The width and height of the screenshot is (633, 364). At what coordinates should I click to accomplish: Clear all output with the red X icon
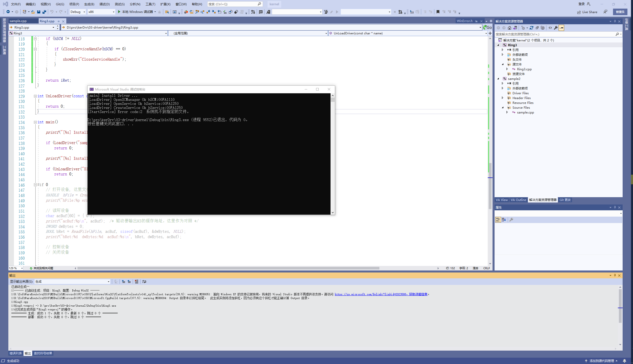[x=137, y=281]
